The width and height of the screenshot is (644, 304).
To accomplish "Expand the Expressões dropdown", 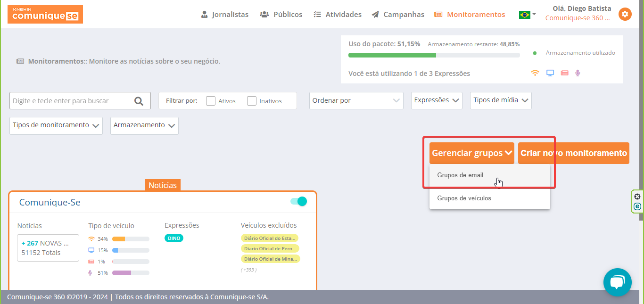I will coord(437,100).
